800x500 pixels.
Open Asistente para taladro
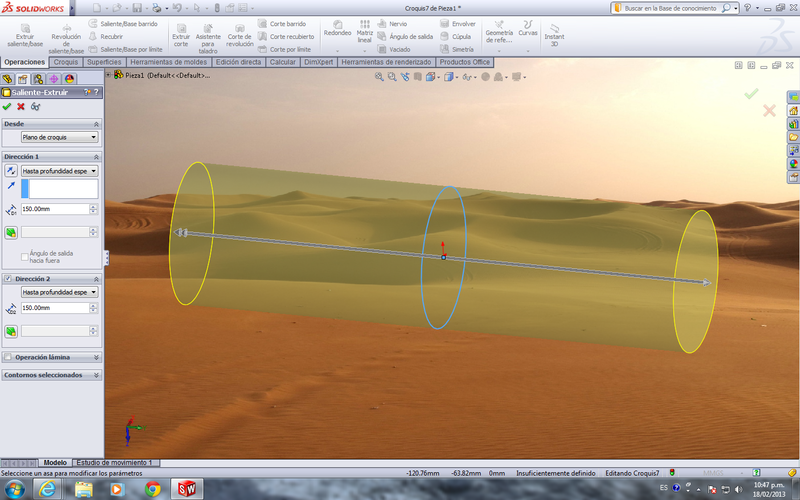click(x=208, y=39)
